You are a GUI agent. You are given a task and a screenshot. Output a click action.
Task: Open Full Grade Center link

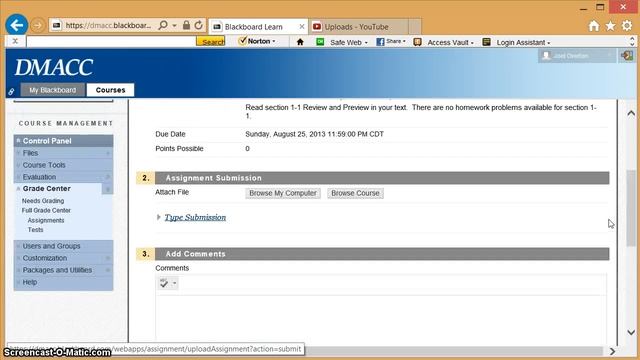tap(46, 210)
